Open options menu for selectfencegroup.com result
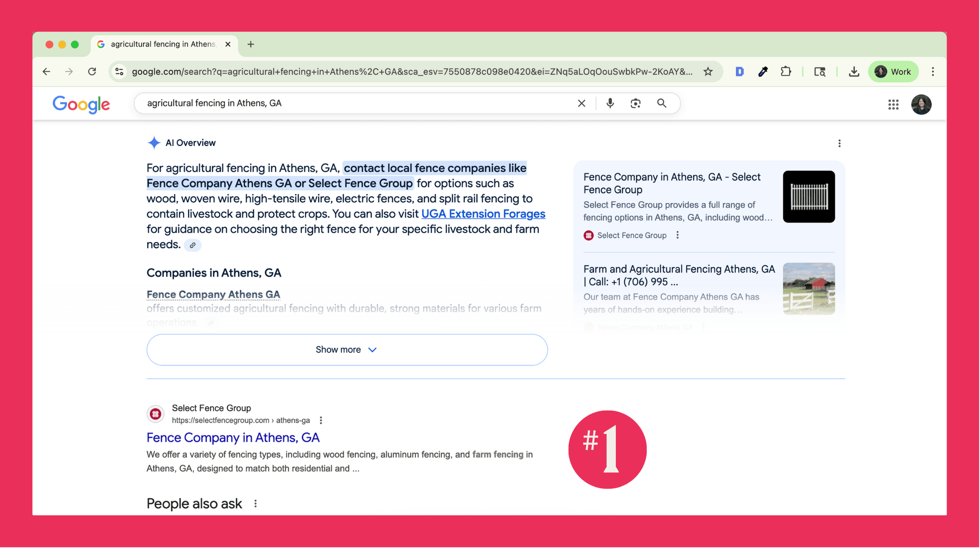The image size is (980, 548). pos(321,421)
